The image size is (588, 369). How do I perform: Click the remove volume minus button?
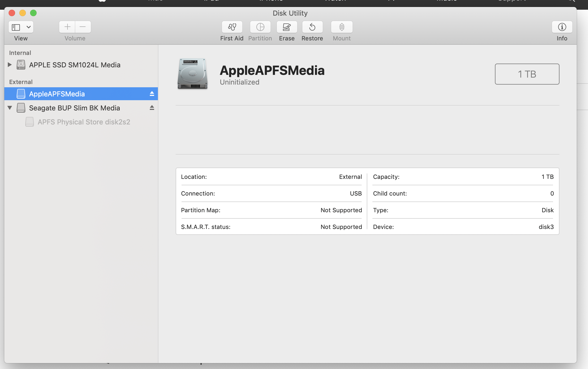[83, 27]
